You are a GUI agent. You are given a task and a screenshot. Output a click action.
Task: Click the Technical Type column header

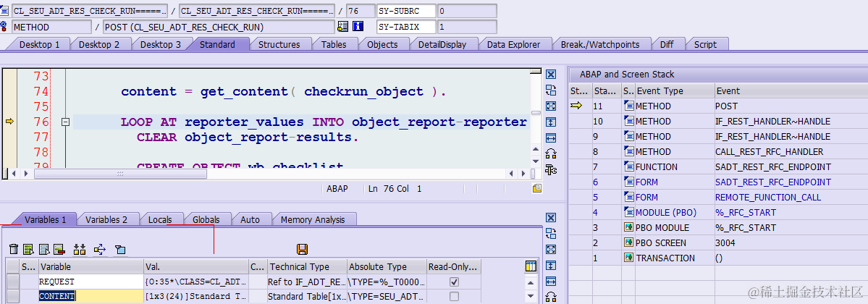[308, 267]
